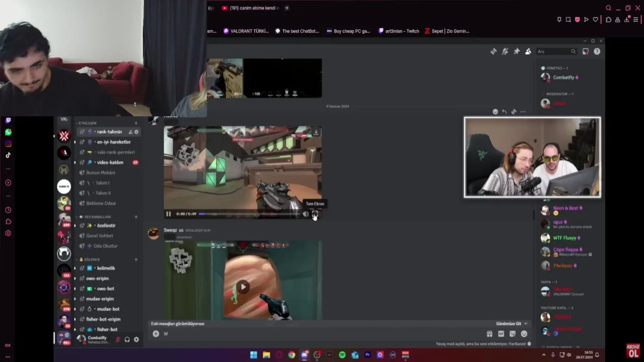Toggle the Discord member list icon
The image size is (644, 362).
click(528, 51)
